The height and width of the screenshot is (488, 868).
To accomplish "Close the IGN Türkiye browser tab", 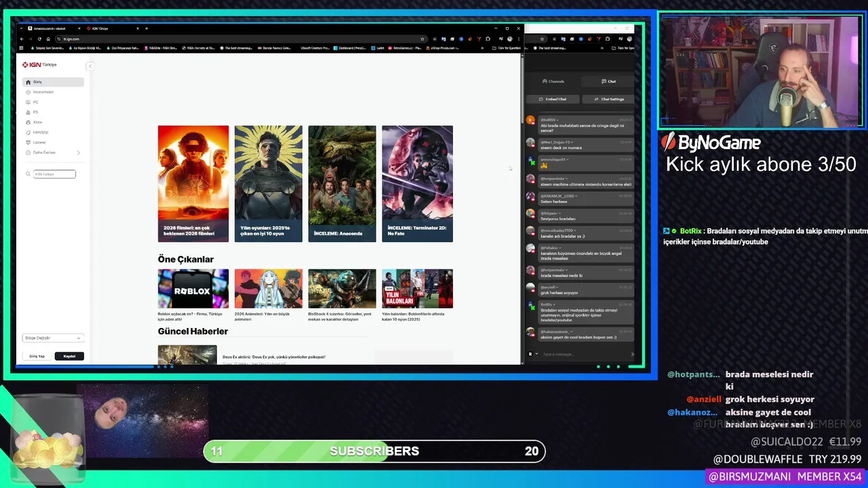I will pyautogui.click(x=138, y=28).
